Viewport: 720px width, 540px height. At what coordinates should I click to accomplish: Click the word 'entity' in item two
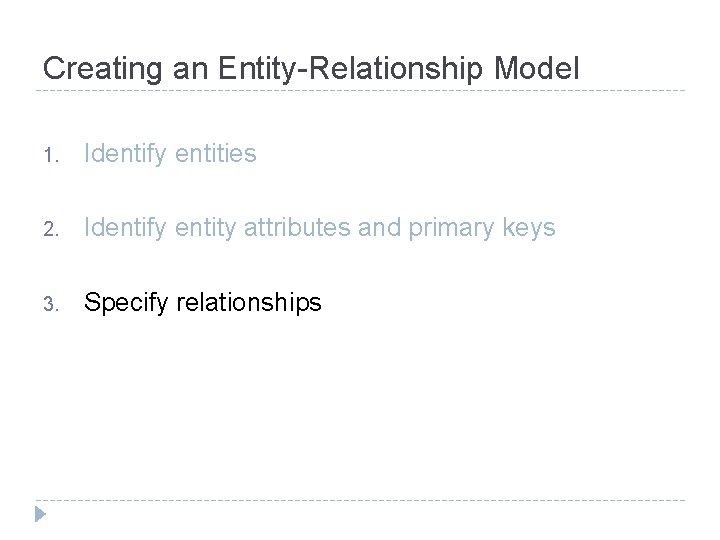[x=203, y=228]
